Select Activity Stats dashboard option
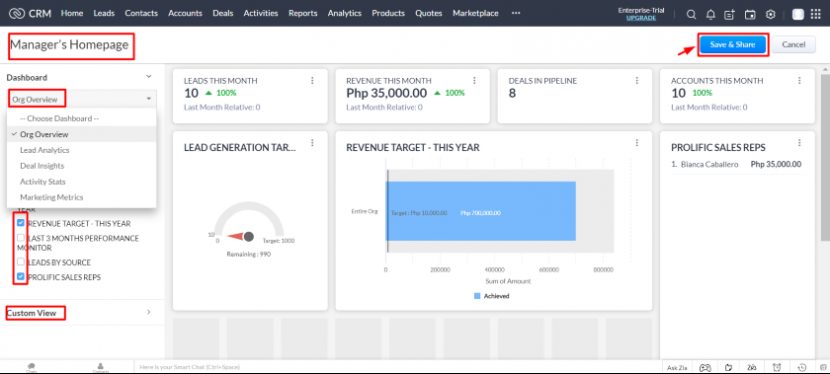This screenshot has width=830, height=374. click(x=82, y=181)
